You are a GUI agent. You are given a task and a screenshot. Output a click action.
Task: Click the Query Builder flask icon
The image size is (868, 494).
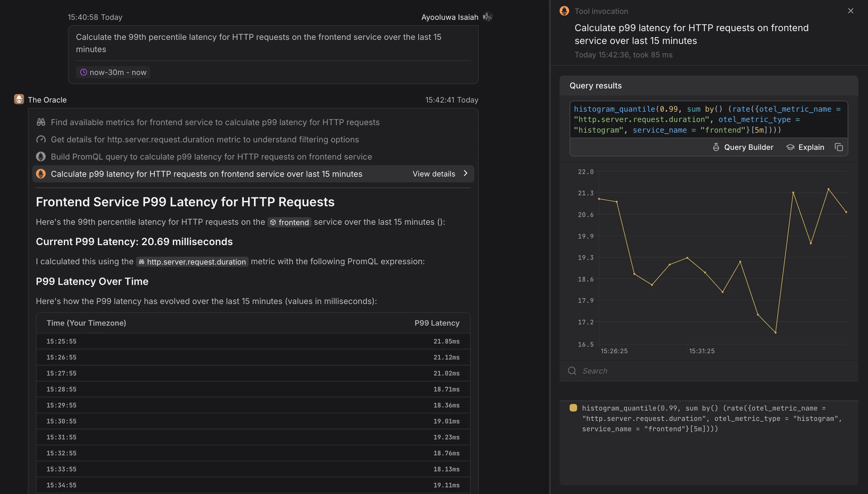tap(716, 147)
